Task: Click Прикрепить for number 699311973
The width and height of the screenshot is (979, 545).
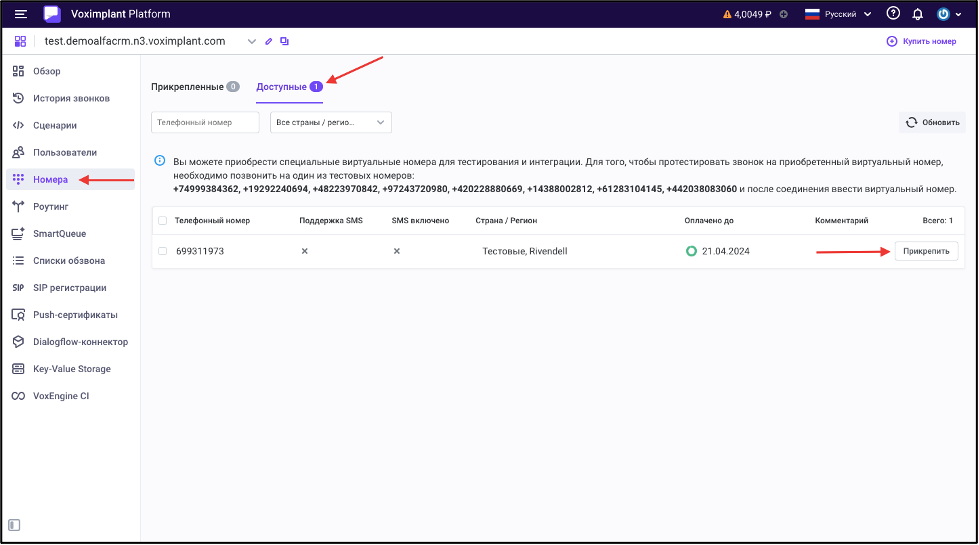Action: (x=926, y=251)
